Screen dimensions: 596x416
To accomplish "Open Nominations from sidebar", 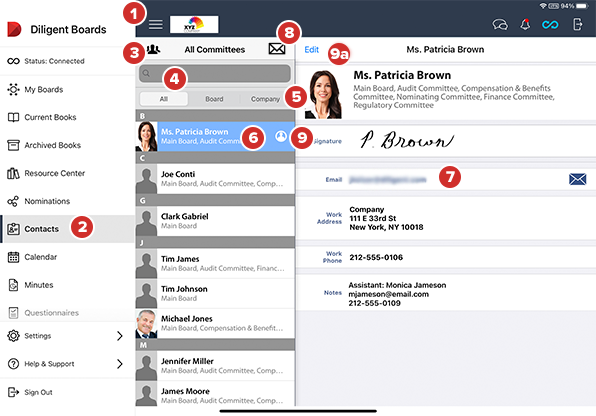I will [68, 201].
